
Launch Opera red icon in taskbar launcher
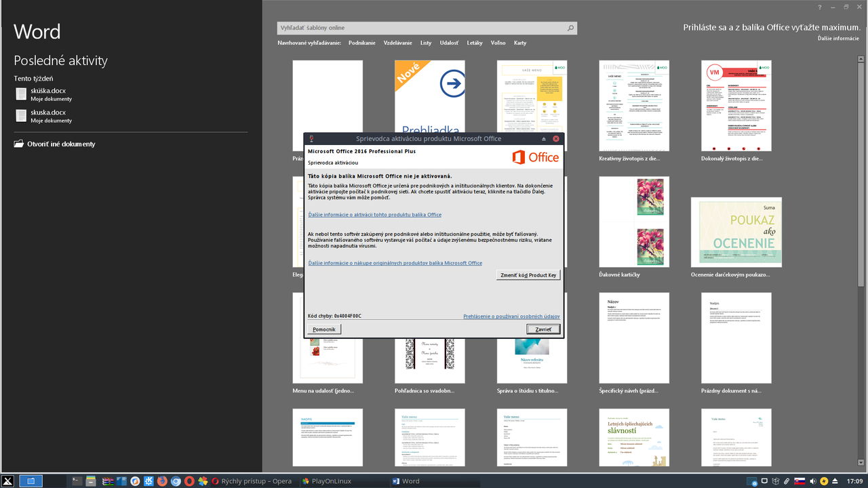pos(189,481)
